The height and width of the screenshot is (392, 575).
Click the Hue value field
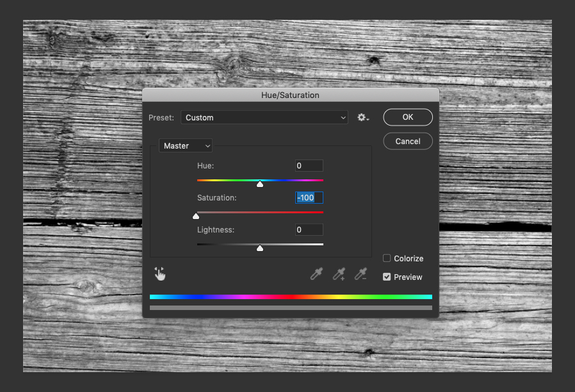[x=309, y=165]
